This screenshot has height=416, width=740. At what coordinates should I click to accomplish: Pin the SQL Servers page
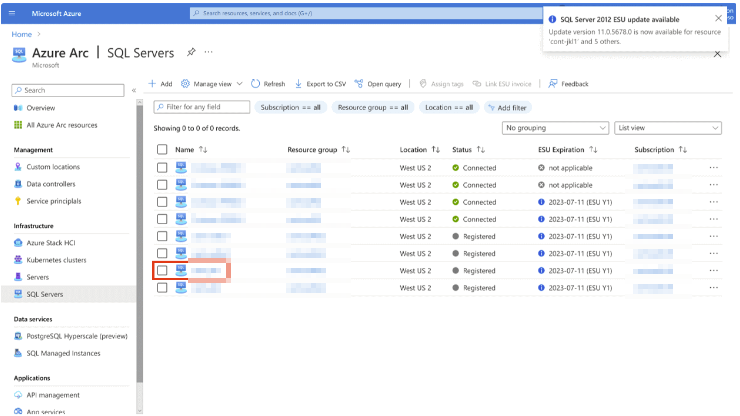tap(191, 52)
